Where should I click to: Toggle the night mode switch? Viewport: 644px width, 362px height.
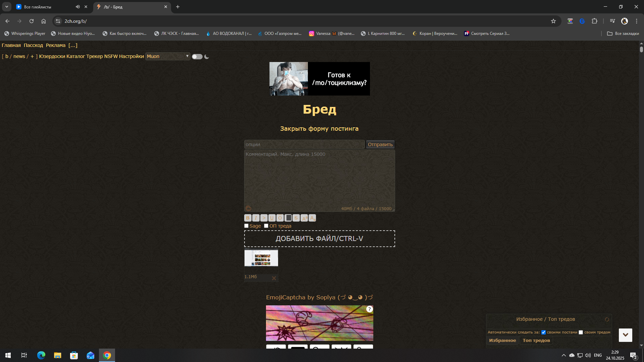[197, 57]
